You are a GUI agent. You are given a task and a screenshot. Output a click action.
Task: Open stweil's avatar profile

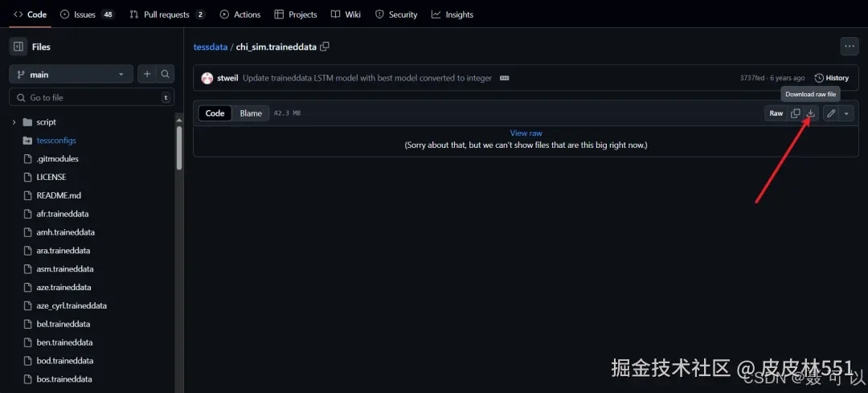tap(207, 78)
